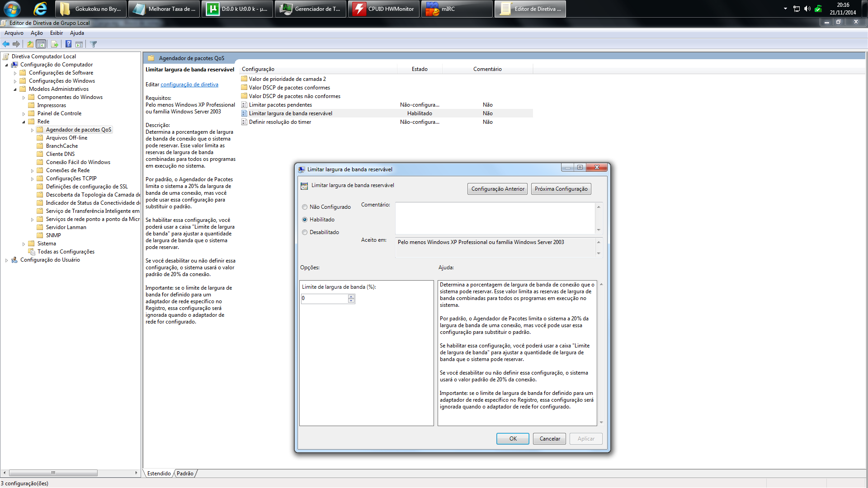The width and height of the screenshot is (868, 488).
Task: Click the Back arrow in the toolbar
Action: click(x=6, y=44)
